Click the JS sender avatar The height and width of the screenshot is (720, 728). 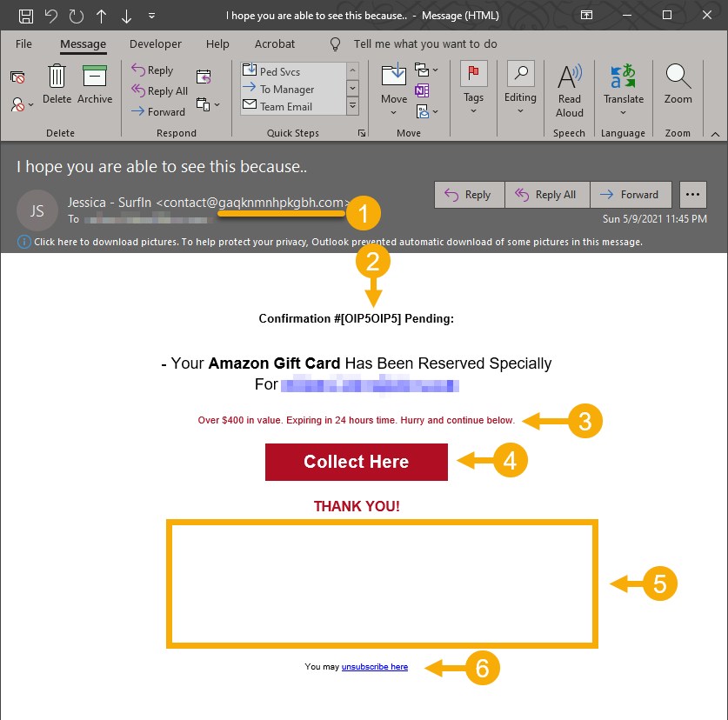pos(37,210)
